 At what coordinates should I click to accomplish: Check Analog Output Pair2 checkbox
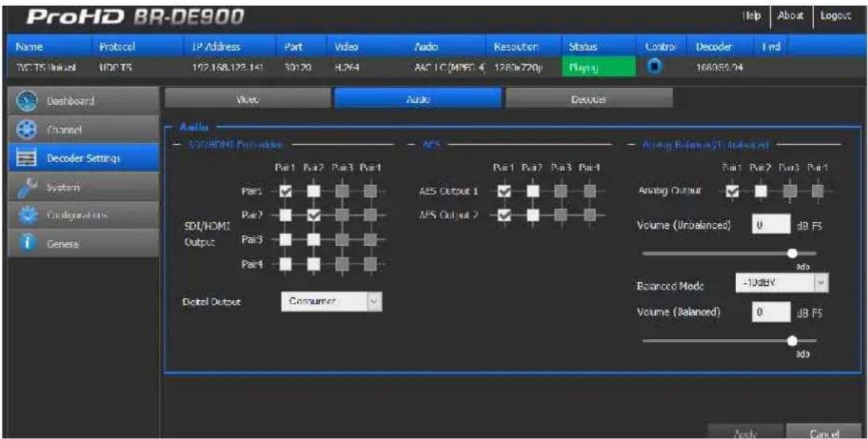[x=761, y=191]
